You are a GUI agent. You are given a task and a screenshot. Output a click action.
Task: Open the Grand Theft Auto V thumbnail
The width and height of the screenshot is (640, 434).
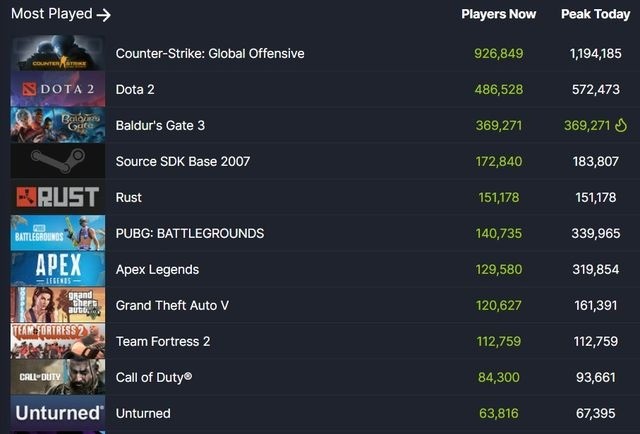58,305
